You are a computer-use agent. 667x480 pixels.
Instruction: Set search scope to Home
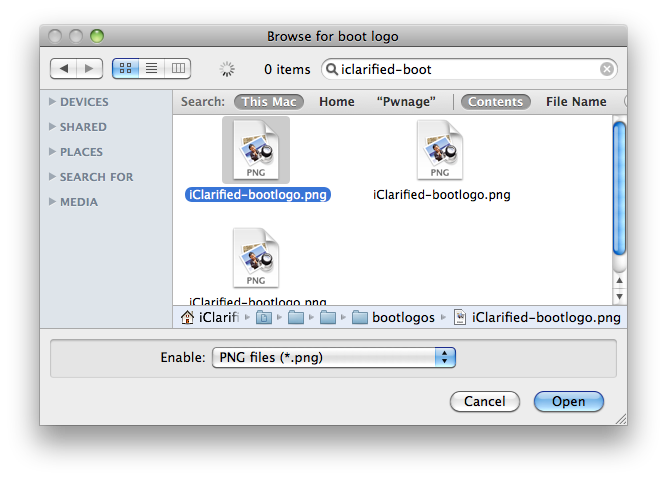(336, 102)
